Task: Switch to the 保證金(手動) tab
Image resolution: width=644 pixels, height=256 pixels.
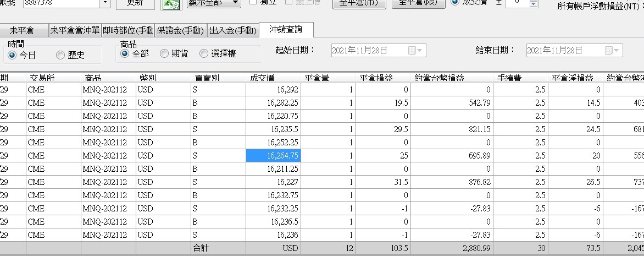Action: point(180,30)
